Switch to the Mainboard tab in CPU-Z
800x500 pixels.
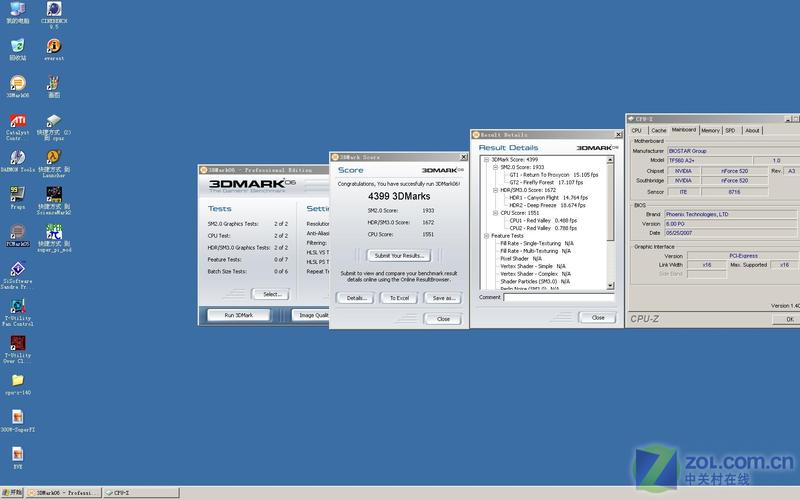(x=684, y=130)
